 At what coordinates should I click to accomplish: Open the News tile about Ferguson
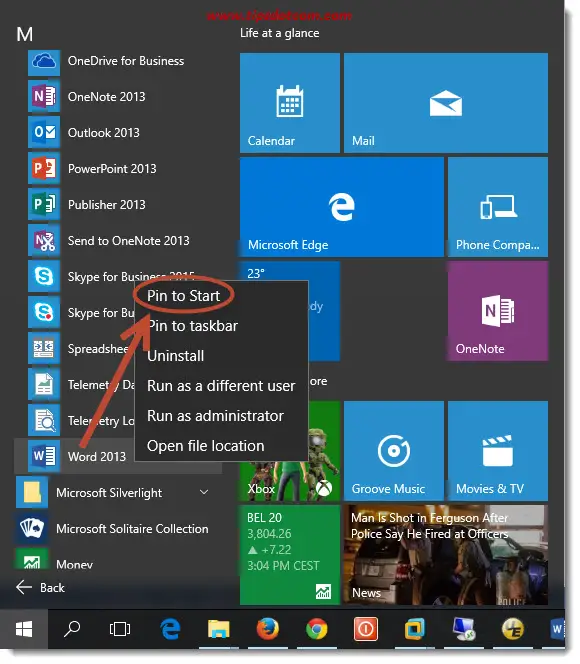446,555
